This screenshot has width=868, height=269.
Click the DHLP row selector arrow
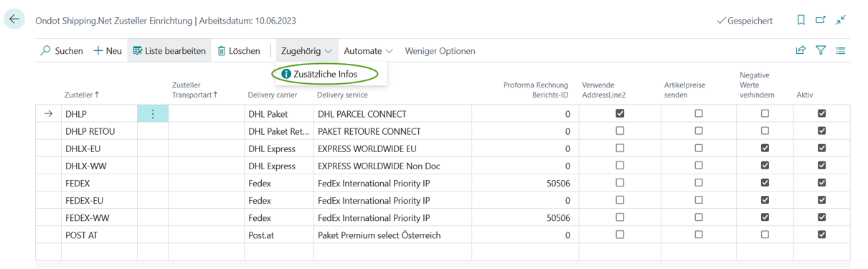point(48,114)
